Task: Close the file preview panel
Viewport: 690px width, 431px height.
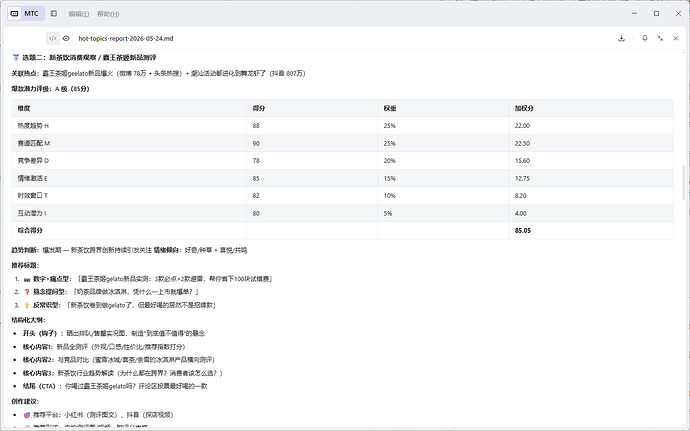Action: [675, 38]
